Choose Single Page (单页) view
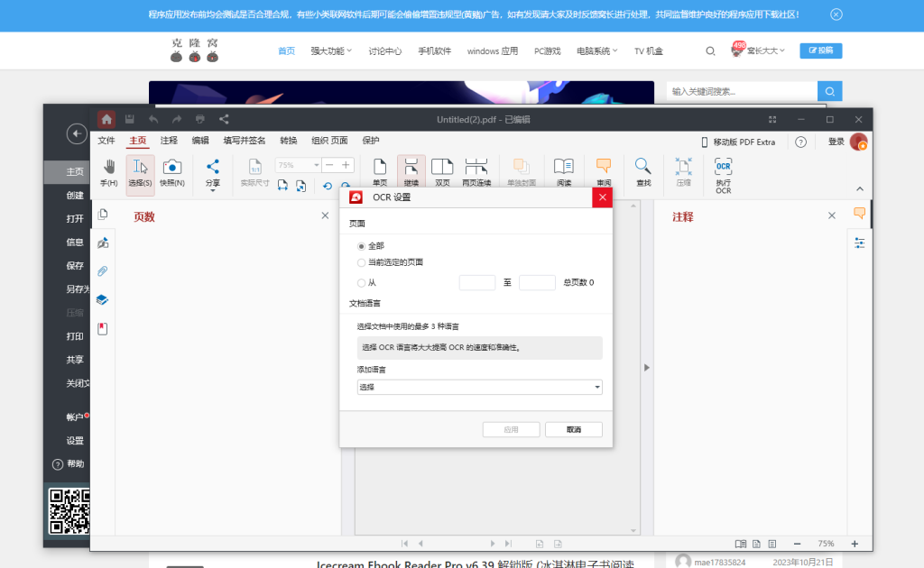This screenshot has height=568, width=924. point(380,173)
